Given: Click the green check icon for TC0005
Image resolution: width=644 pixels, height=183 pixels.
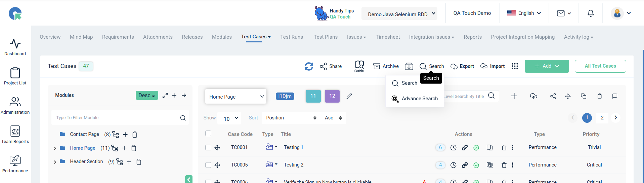Looking at the screenshot, I should [x=476, y=165].
